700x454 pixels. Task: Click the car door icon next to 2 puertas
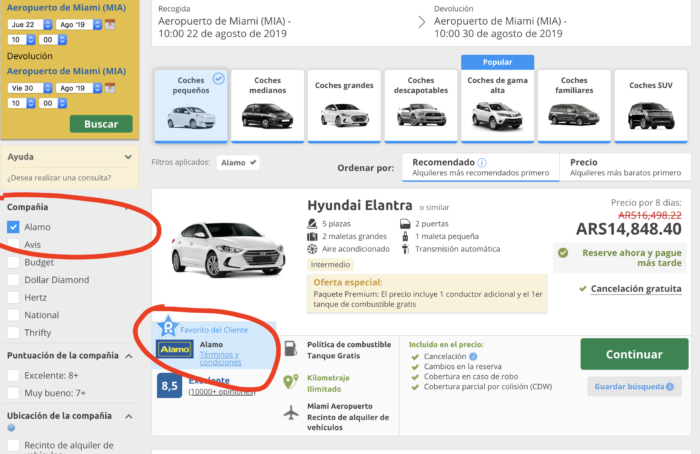point(405,224)
